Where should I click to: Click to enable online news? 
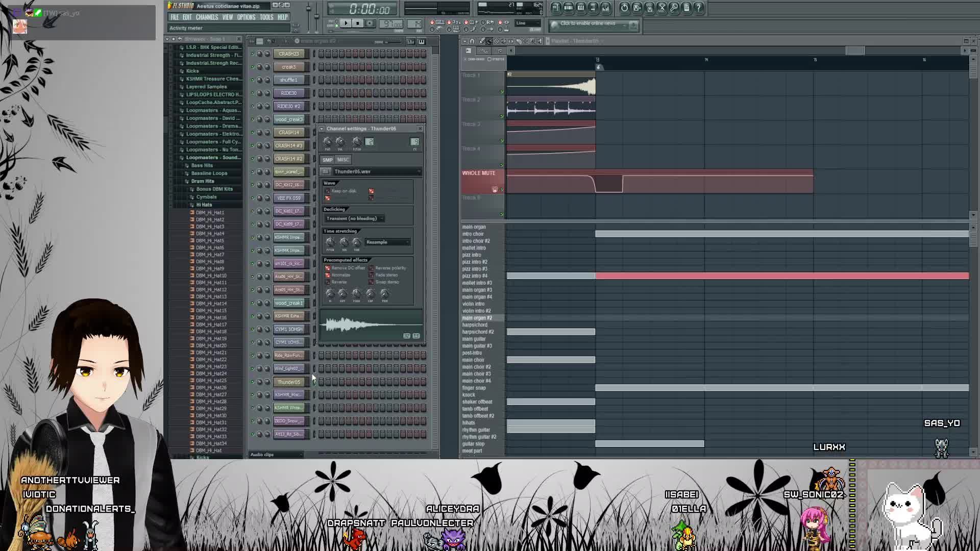(x=587, y=23)
